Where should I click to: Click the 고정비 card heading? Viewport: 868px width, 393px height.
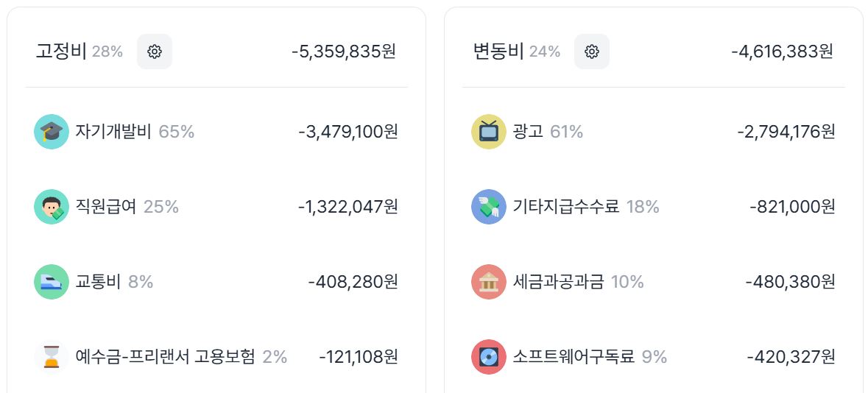pos(61,52)
